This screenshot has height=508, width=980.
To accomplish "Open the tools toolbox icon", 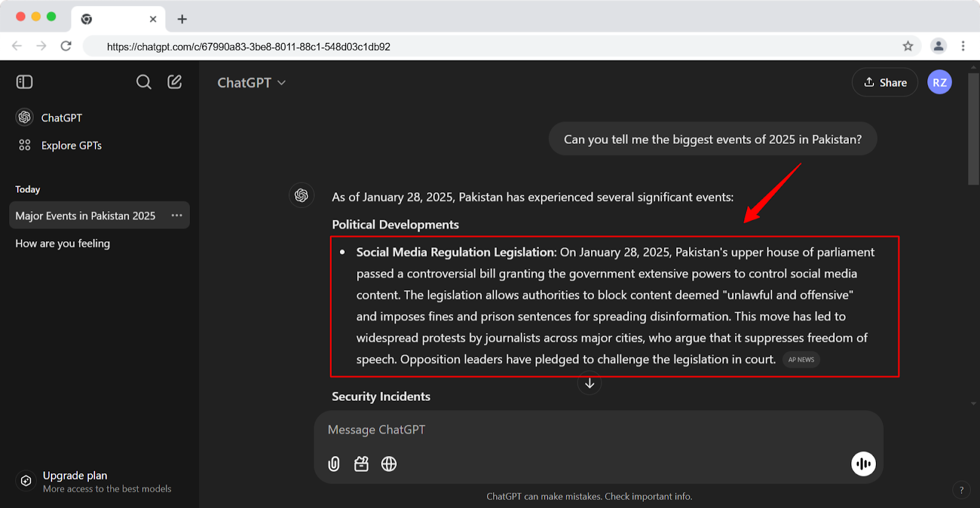I will pyautogui.click(x=361, y=464).
